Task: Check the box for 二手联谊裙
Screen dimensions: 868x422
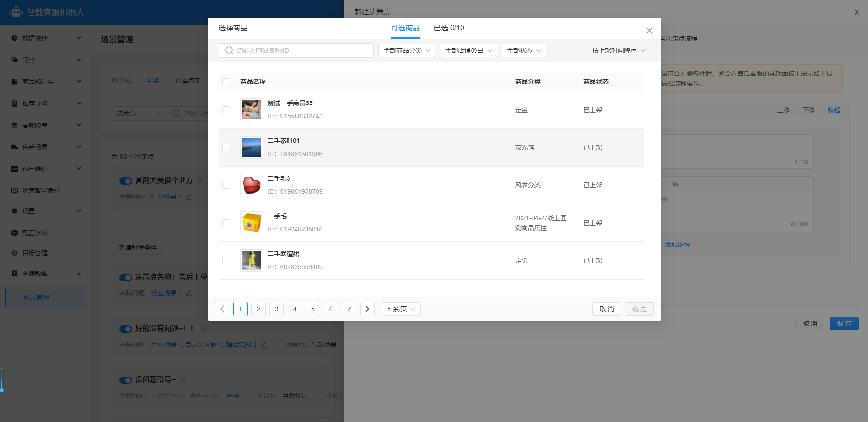Action: [x=226, y=260]
